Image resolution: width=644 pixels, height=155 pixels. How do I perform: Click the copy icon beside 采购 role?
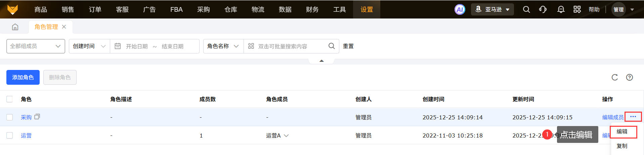[37, 117]
